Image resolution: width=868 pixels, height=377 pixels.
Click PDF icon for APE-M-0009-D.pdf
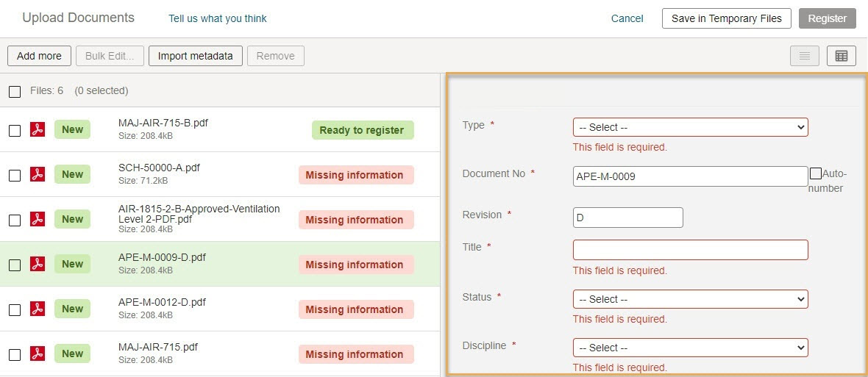click(x=37, y=265)
